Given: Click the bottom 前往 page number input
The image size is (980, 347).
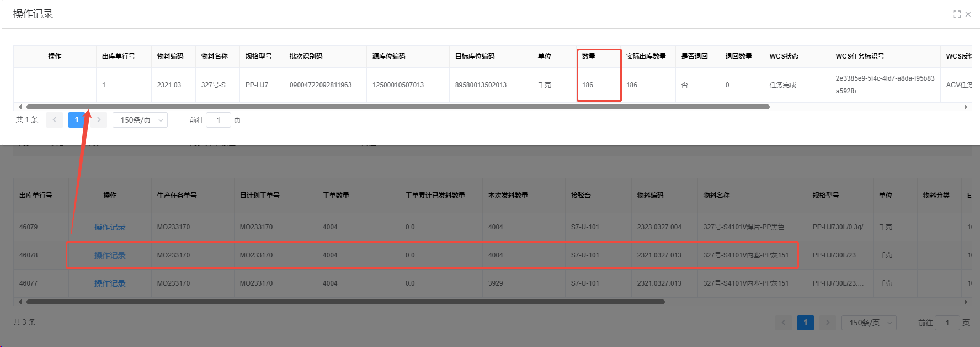Looking at the screenshot, I should (x=947, y=323).
